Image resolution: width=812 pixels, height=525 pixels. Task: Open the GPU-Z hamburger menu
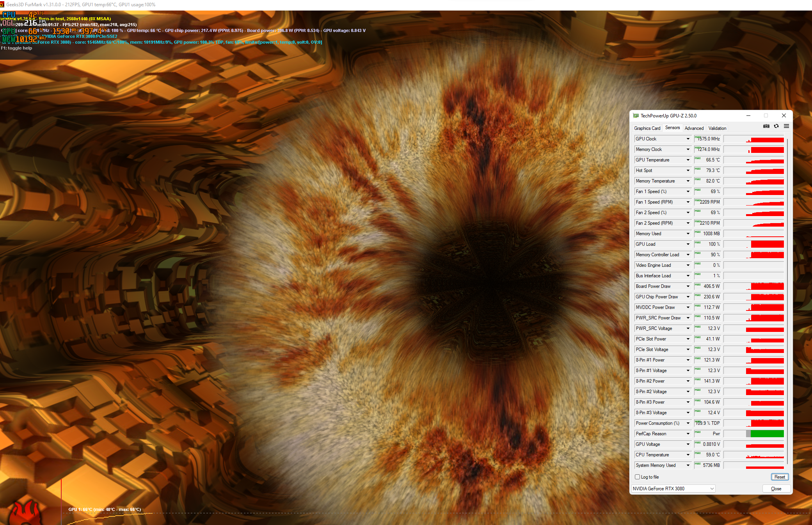[786, 126]
